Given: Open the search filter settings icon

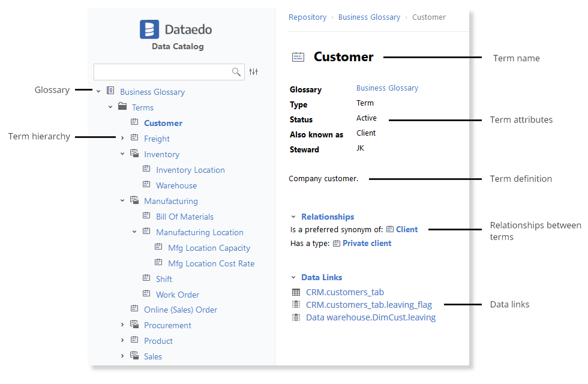Looking at the screenshot, I should point(254,72).
